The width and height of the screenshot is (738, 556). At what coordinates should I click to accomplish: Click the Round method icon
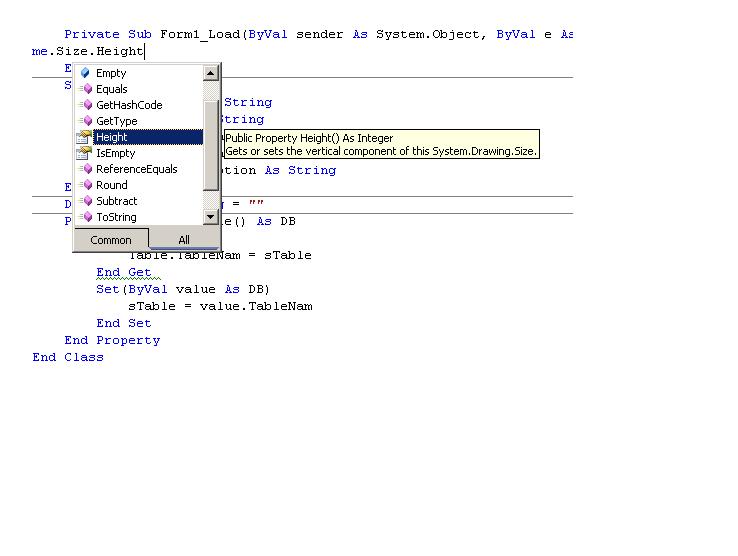click(x=86, y=185)
